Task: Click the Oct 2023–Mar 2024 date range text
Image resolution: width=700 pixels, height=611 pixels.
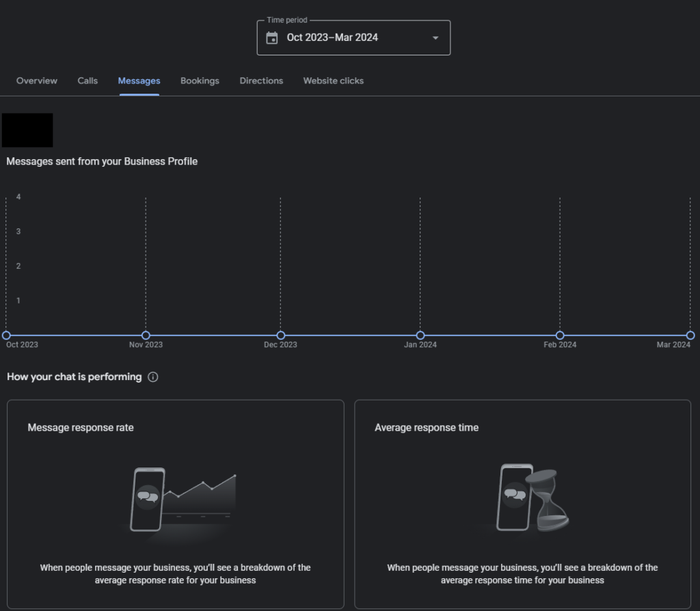Action: click(332, 38)
